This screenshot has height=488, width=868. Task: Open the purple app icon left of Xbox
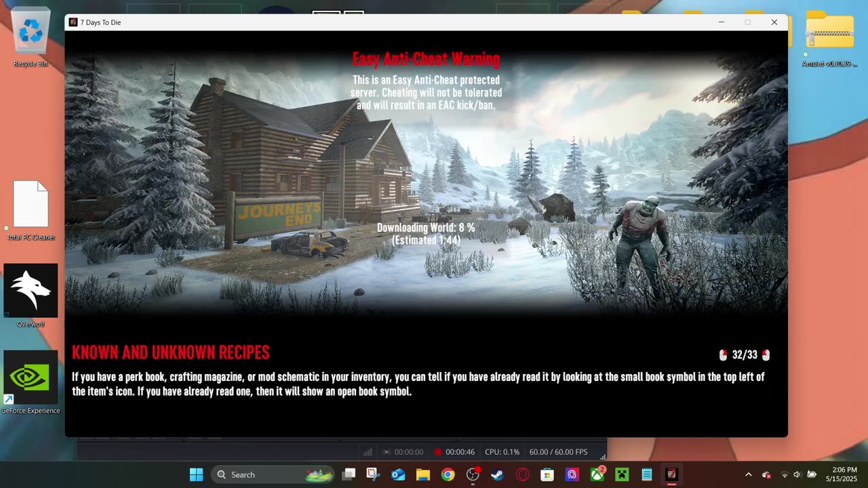[572, 474]
